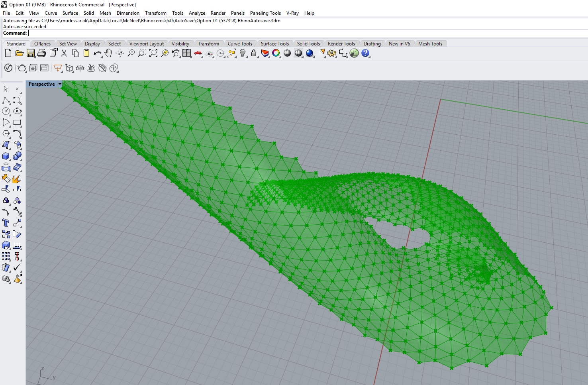588x385 pixels.
Task: Click the Print icon
Action: pyautogui.click(x=41, y=53)
